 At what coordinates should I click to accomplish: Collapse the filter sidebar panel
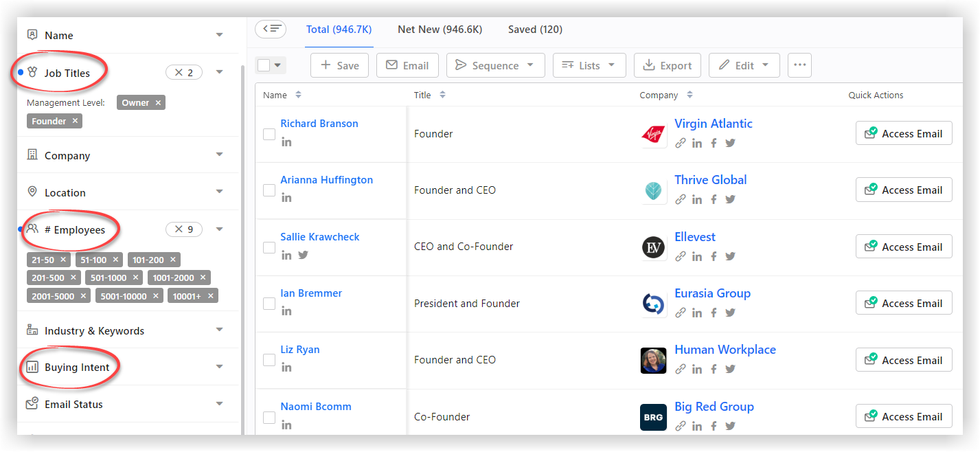(x=271, y=29)
